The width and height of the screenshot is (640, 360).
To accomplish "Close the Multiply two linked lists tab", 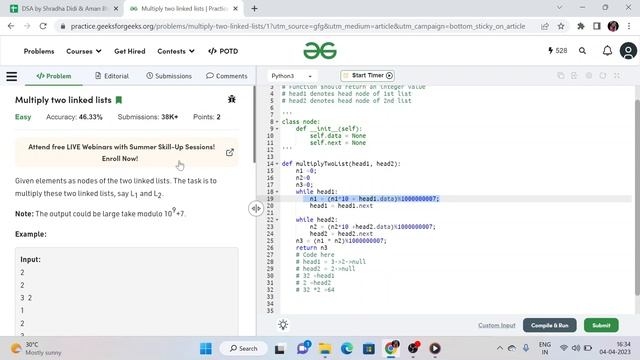I will [236, 9].
